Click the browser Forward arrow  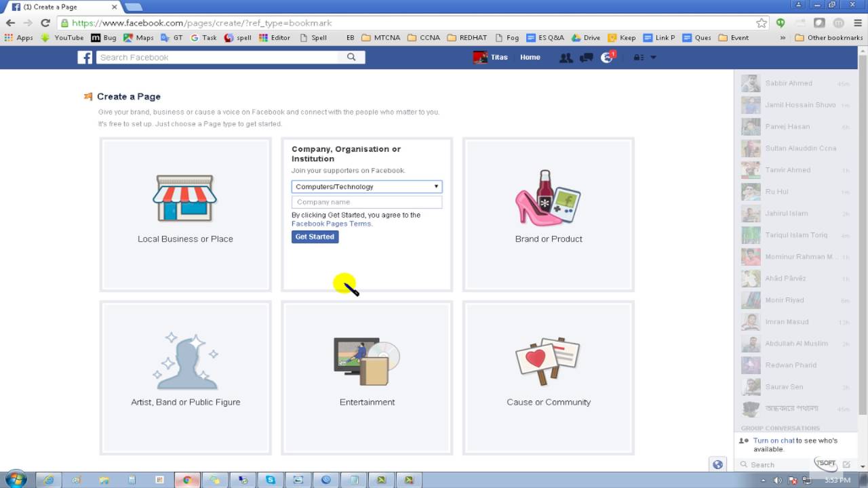point(28,22)
